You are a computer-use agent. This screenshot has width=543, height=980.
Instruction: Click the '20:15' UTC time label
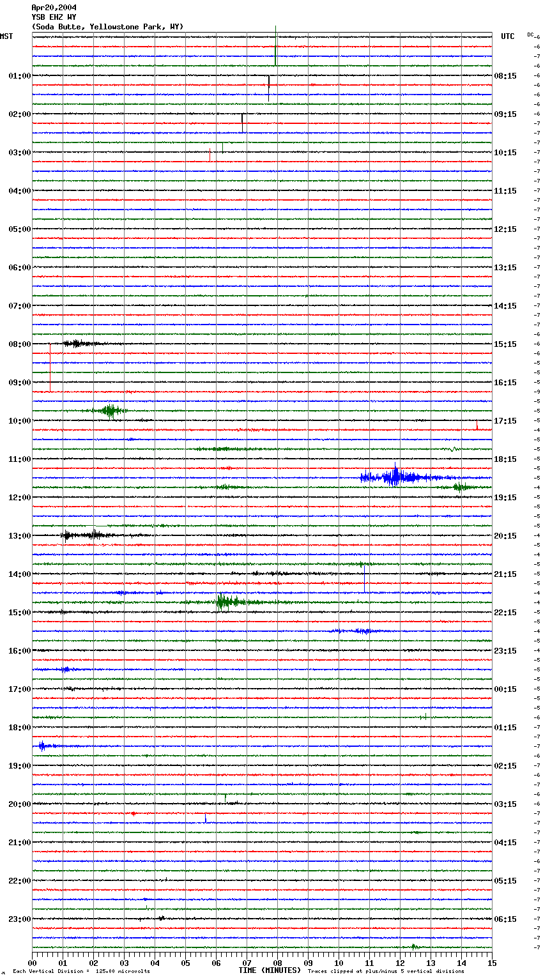tap(505, 536)
